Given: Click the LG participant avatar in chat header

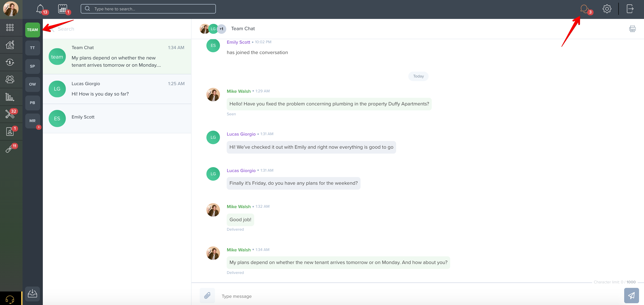Looking at the screenshot, I should [213, 29].
